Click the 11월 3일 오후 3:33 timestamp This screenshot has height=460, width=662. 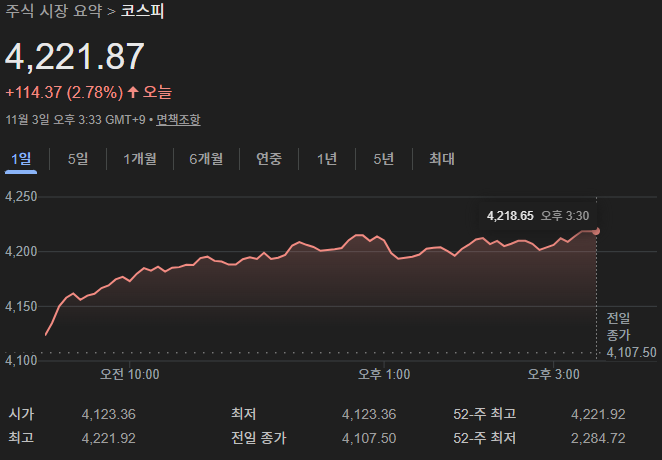(x=75, y=120)
